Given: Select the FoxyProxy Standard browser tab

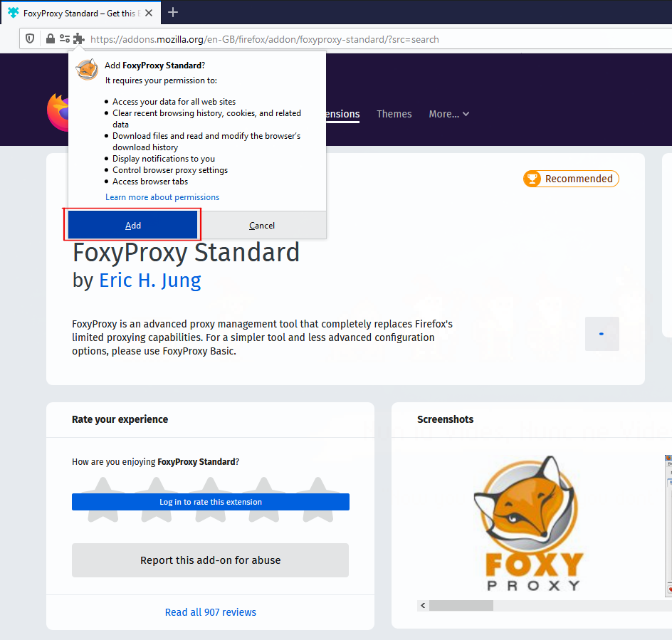Looking at the screenshot, I should (81, 13).
